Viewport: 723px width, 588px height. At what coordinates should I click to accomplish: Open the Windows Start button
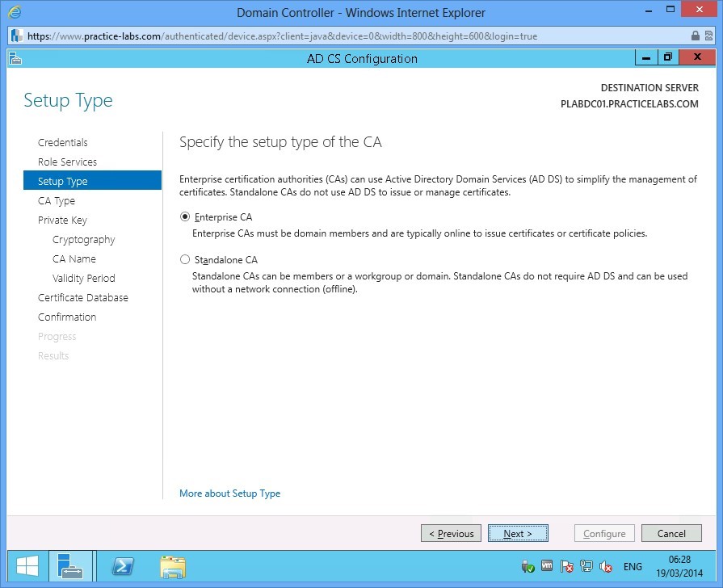(x=27, y=566)
